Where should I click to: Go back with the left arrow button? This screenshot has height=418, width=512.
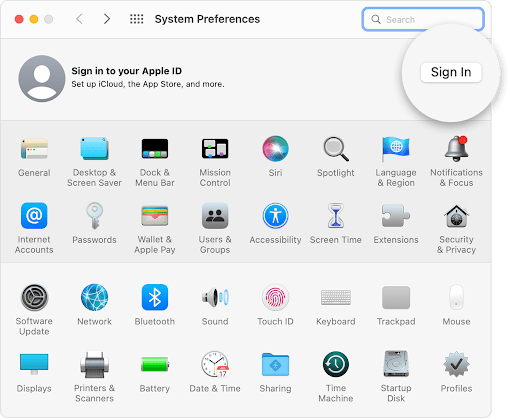79,19
